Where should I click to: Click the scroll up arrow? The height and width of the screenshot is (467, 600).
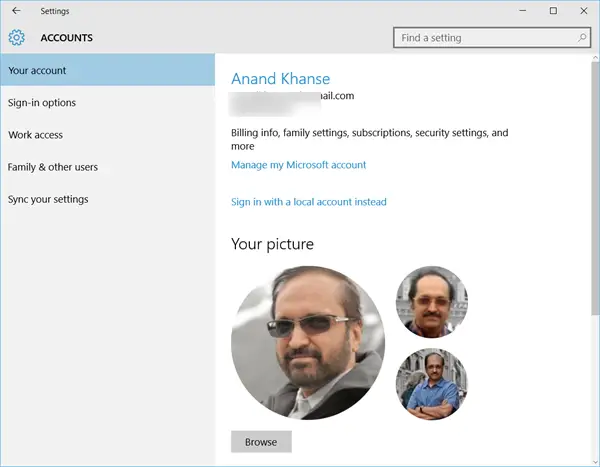click(595, 57)
